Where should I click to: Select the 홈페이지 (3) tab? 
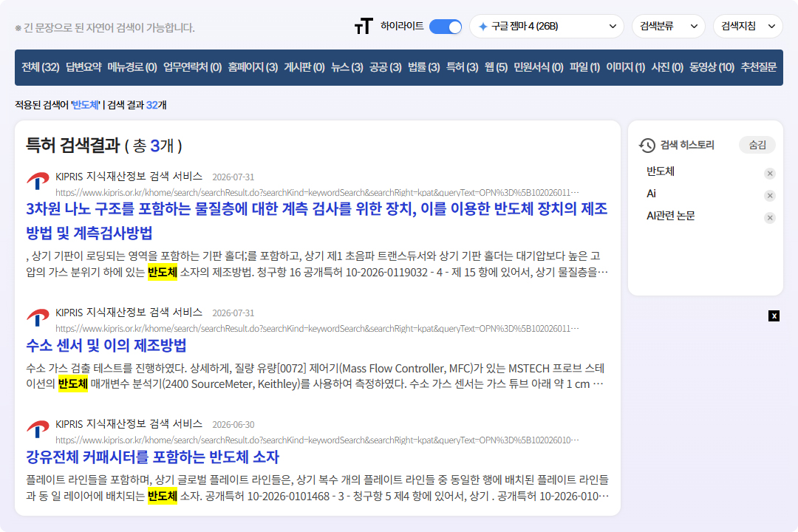tap(253, 67)
